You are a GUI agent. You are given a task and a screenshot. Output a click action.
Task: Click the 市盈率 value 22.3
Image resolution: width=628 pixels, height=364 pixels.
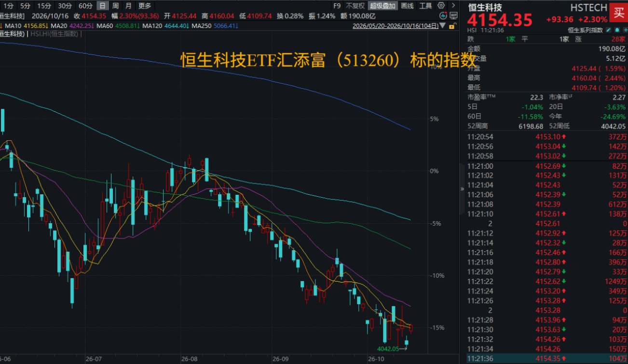536,97
